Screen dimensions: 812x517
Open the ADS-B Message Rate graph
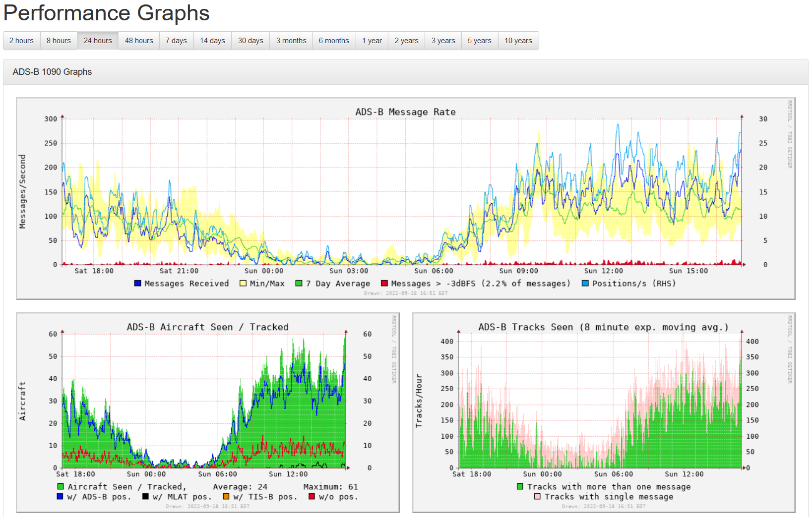[406, 112]
